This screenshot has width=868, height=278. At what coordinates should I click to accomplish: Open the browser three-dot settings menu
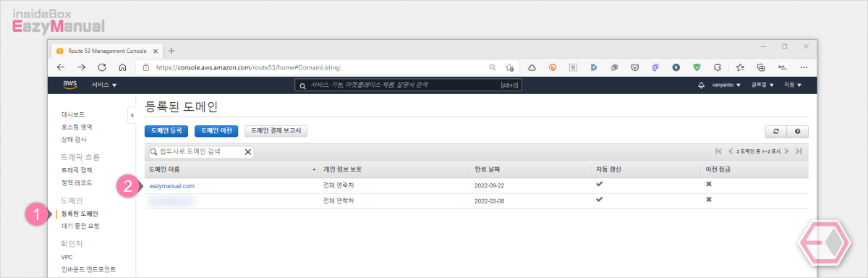click(x=804, y=67)
